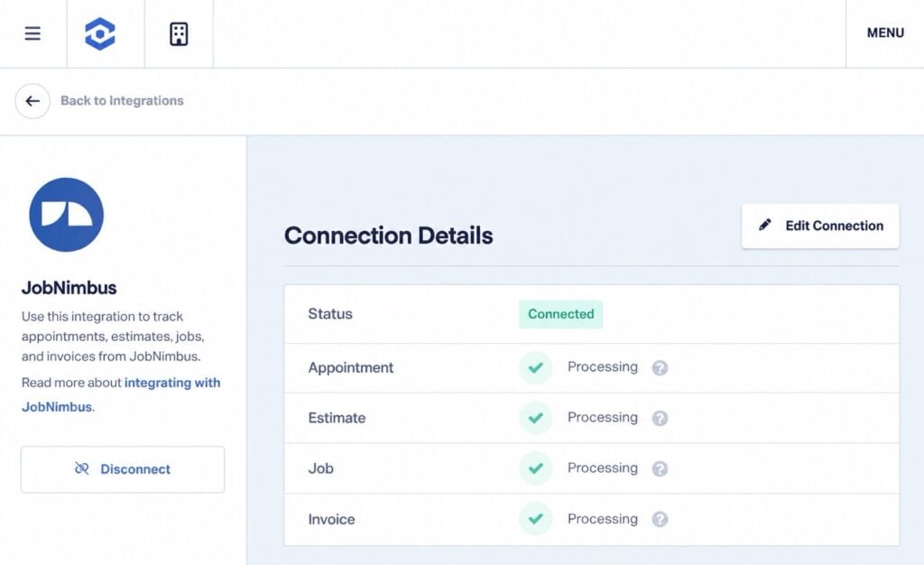Click the JobNimbus round logo
924x565 pixels.
[67, 215]
